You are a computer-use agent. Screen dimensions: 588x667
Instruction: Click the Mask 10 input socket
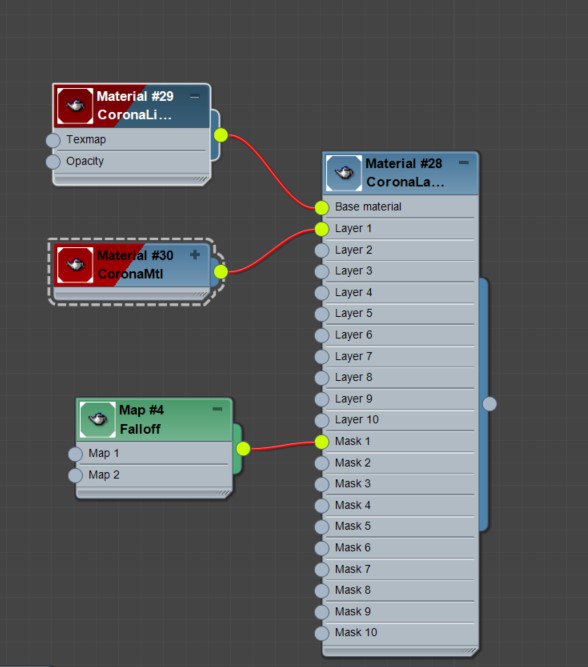pos(322,633)
